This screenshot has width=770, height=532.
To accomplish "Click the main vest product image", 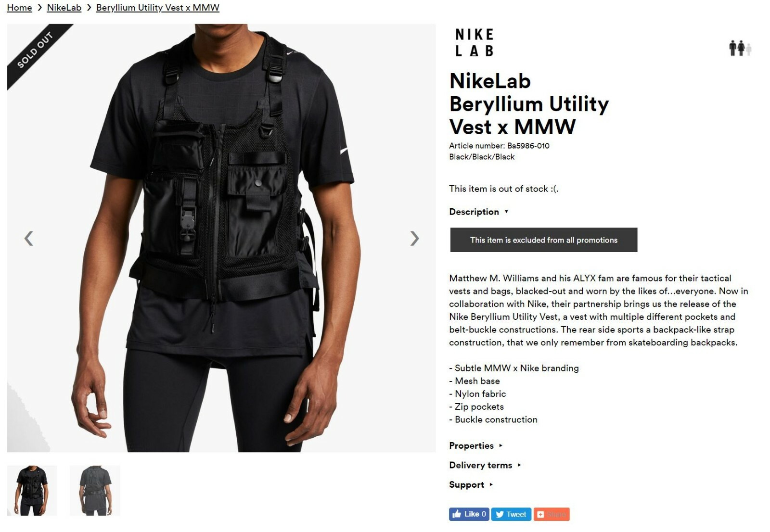I will (x=221, y=238).
